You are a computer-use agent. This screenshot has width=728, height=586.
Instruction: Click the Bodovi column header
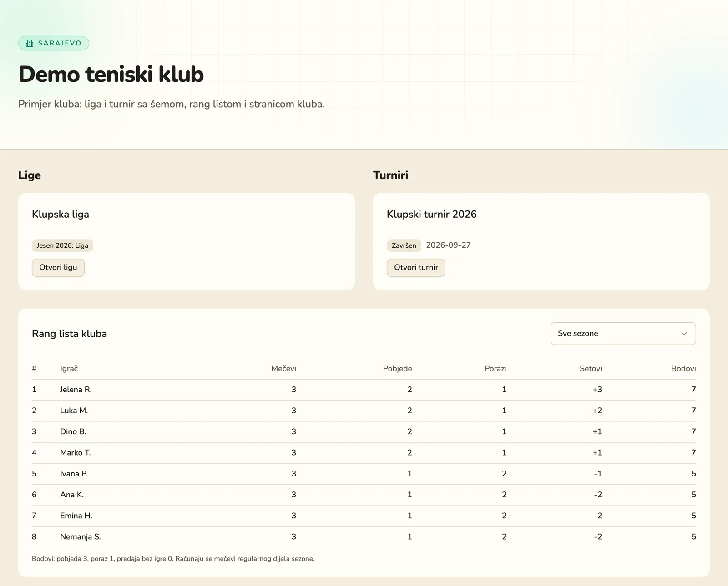click(x=683, y=368)
